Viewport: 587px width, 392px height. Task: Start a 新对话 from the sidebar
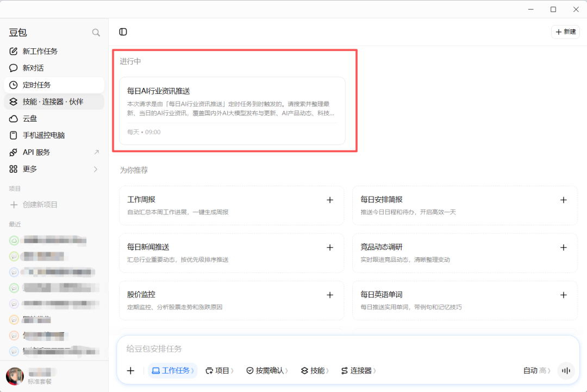pyautogui.click(x=54, y=68)
